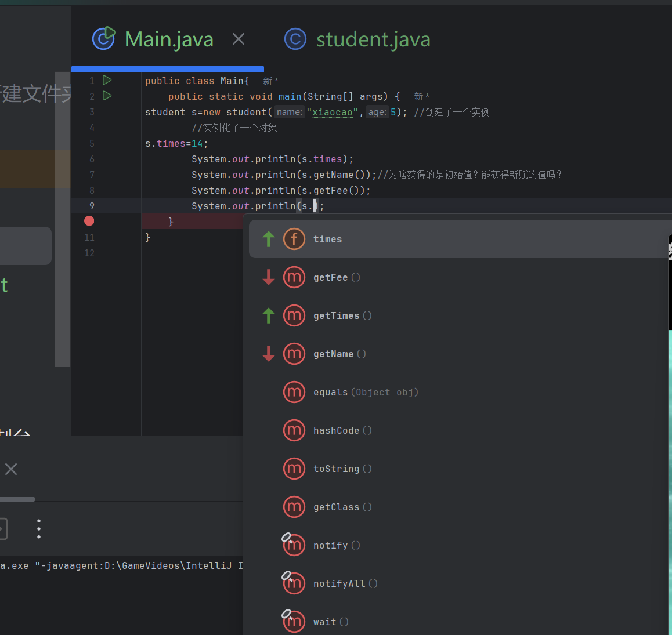Screen dimensions: 672x635
Task: Place cursor at s.times=14 on line 5
Action: pyautogui.click(x=176, y=143)
